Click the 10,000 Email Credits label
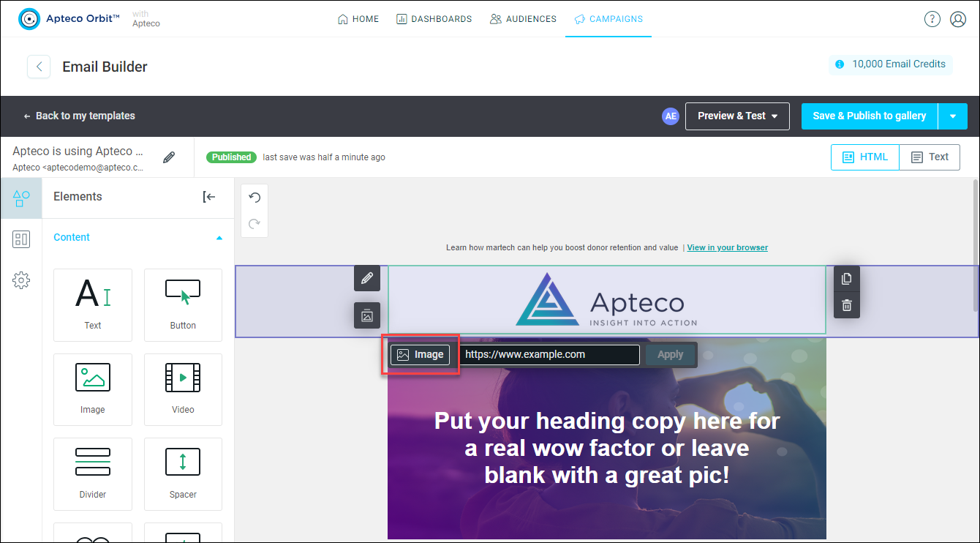The image size is (980, 543). (x=899, y=64)
